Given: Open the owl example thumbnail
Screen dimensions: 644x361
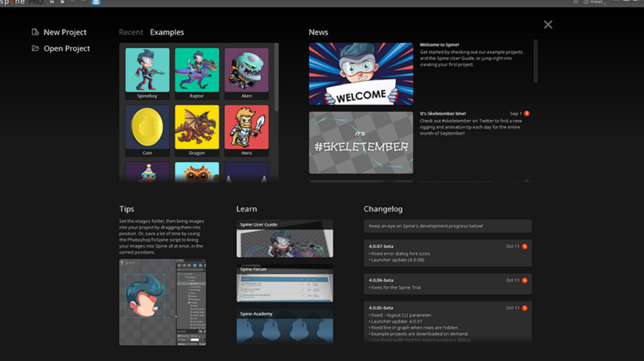Looking at the screenshot, I should click(x=197, y=172).
